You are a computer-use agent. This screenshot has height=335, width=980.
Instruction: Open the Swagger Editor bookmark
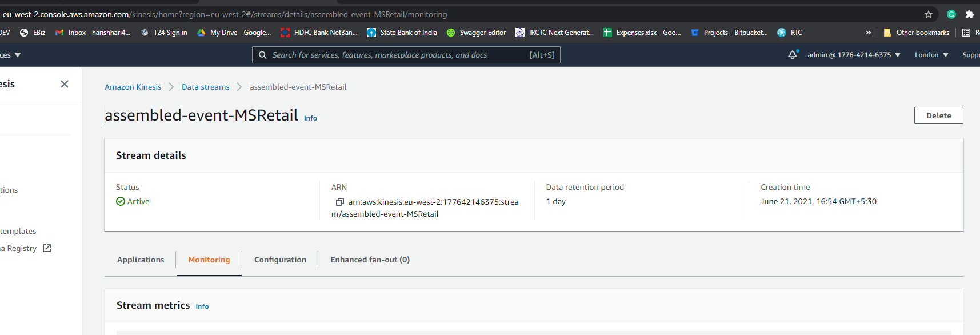[477, 33]
